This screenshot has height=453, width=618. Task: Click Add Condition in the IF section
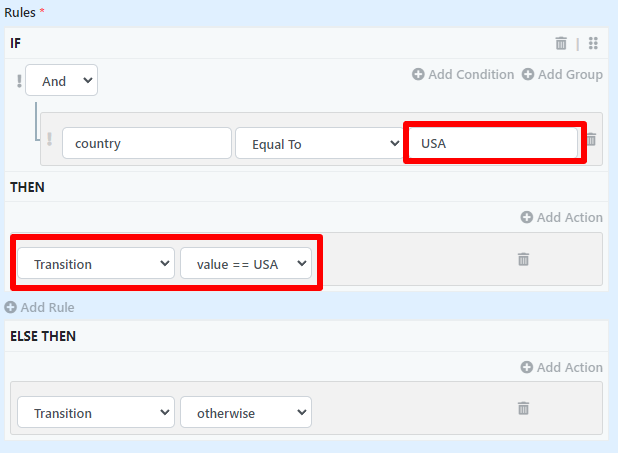[463, 75]
